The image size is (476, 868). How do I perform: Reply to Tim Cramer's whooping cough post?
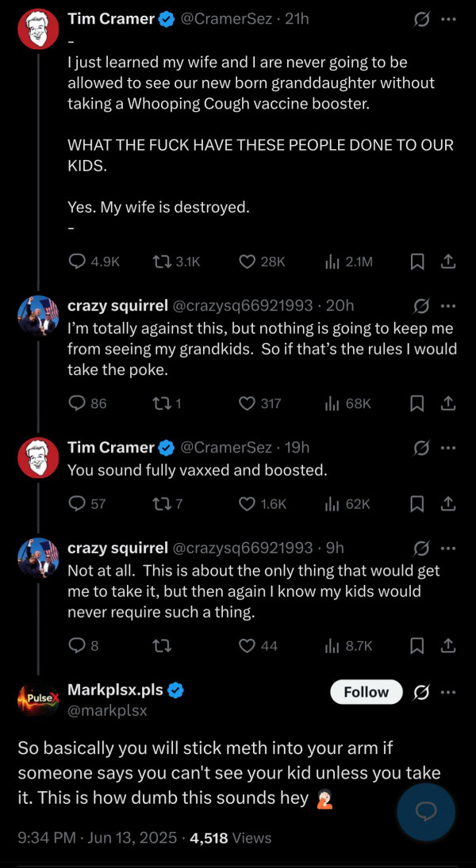pos(78,261)
